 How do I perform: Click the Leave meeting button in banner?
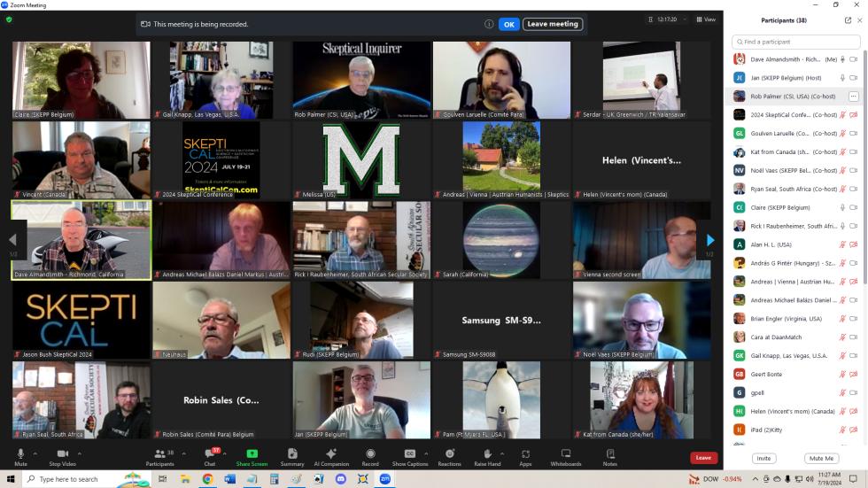pos(553,24)
